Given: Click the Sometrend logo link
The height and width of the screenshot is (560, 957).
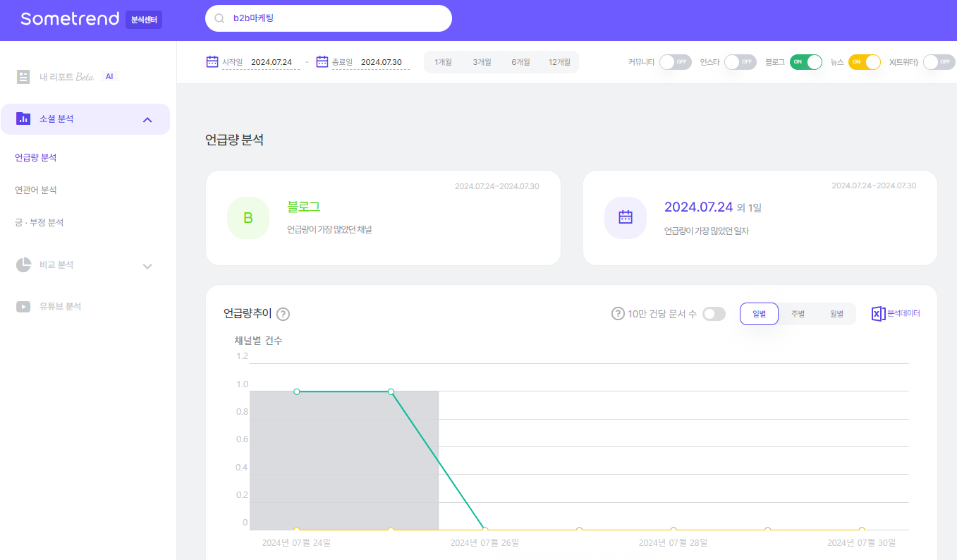Looking at the screenshot, I should tap(70, 19).
